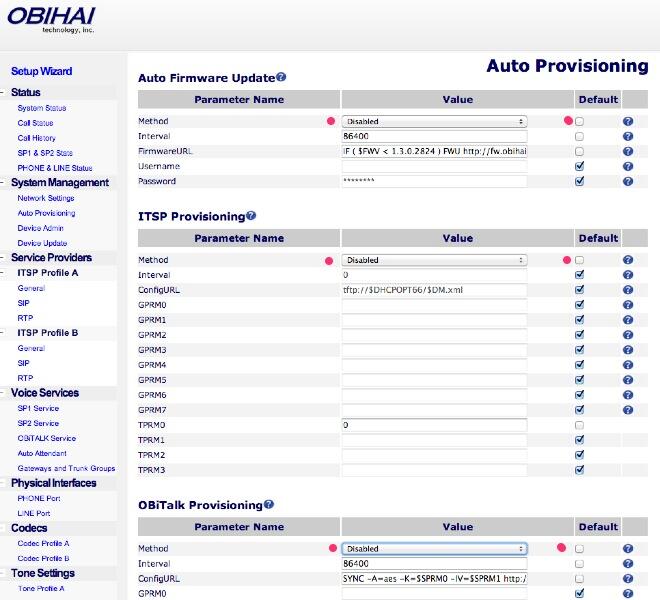660x600 pixels.
Task: Open SP1 Service page
Action: point(38,408)
